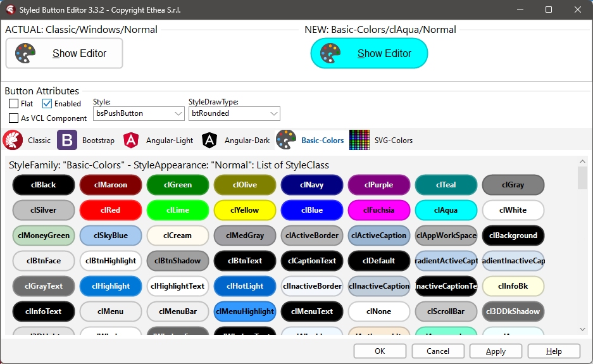593x364 pixels.
Task: Choose the clCream style swatch
Action: (178, 235)
